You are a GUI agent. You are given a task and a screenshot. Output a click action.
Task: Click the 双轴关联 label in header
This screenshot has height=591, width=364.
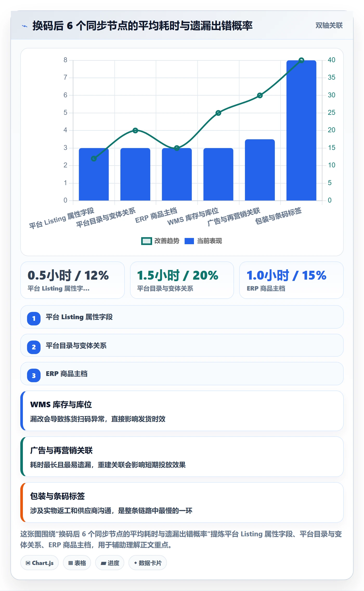(x=329, y=26)
